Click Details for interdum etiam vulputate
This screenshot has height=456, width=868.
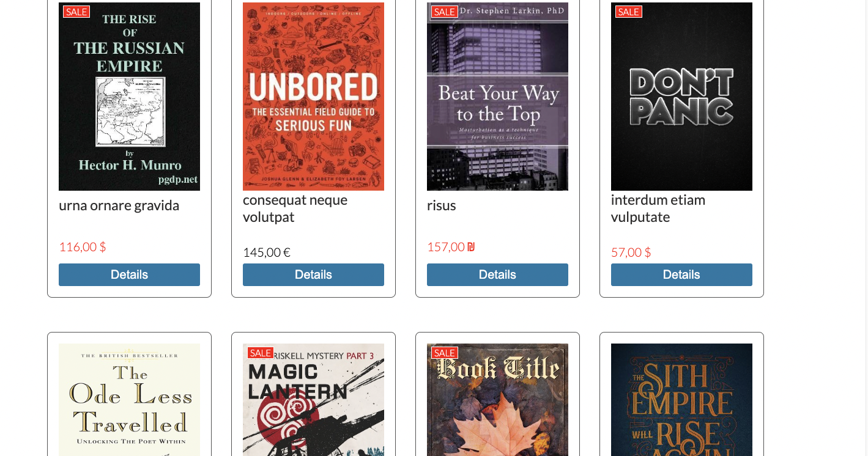tap(681, 274)
